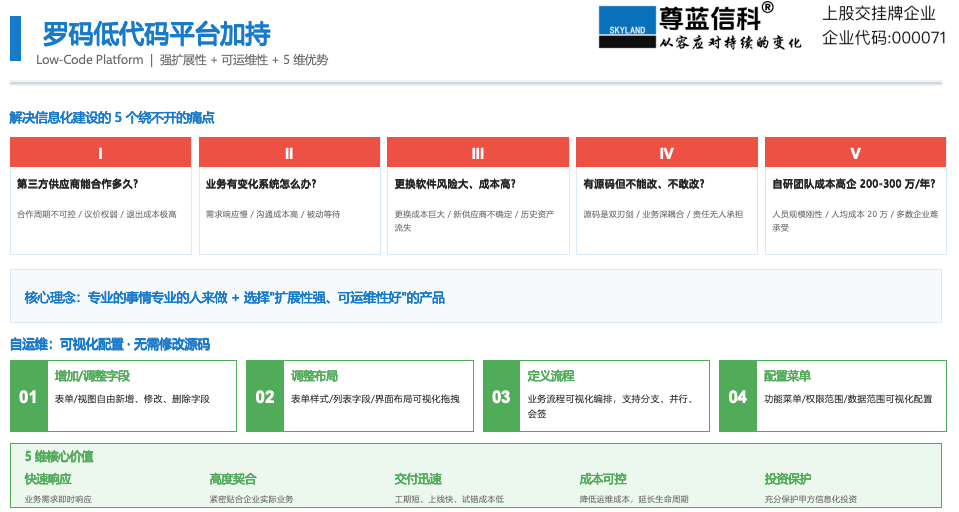Viewport: 959px width, 512px height.
Task: Click 合作周期不可控 description line
Action: click(x=97, y=215)
